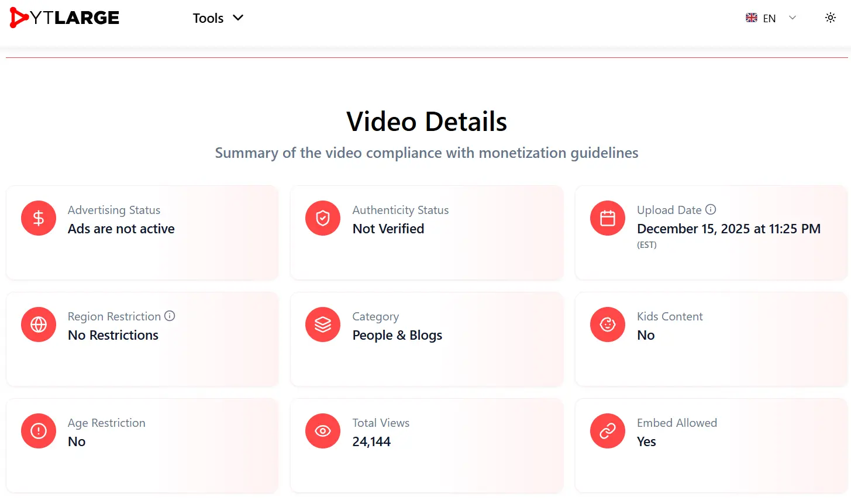This screenshot has height=504, width=851.
Task: Click the 'No' value under Kids Content
Action: [x=646, y=335]
